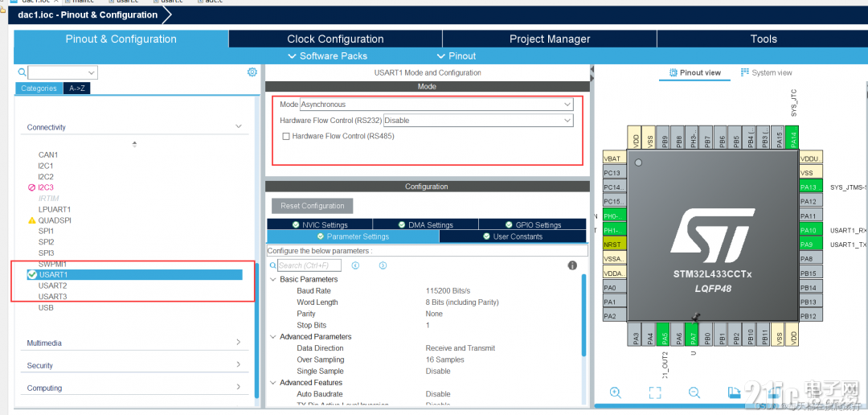Select the Pinout view tab
This screenshot has width=868, height=415.
coord(694,72)
